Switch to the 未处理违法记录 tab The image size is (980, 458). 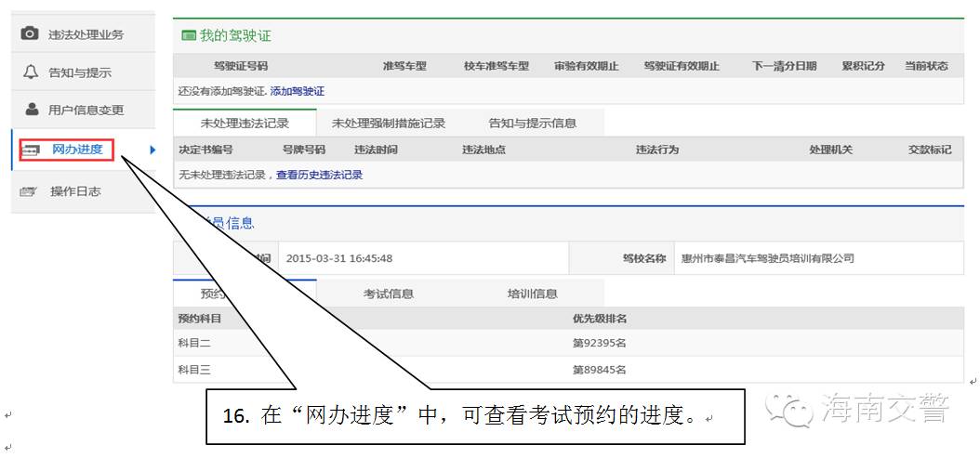pos(245,123)
